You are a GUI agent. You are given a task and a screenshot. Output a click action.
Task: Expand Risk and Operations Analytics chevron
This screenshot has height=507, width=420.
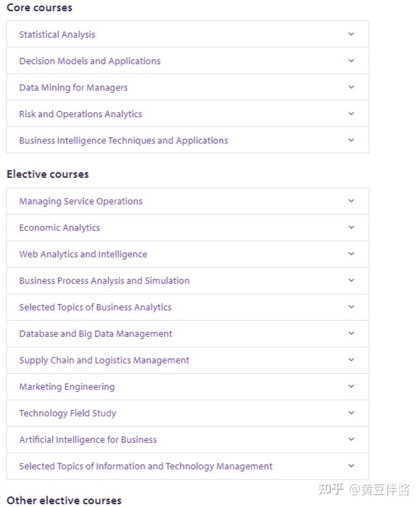(x=351, y=114)
